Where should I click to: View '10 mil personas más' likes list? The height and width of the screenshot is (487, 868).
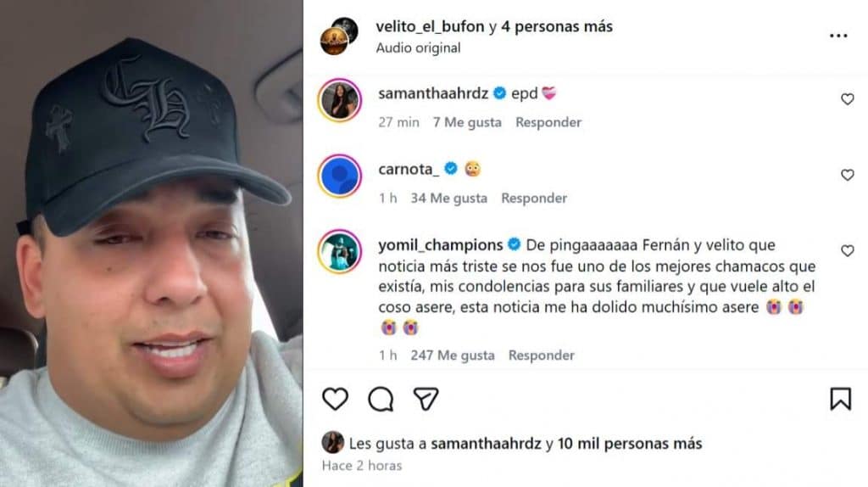(x=630, y=444)
